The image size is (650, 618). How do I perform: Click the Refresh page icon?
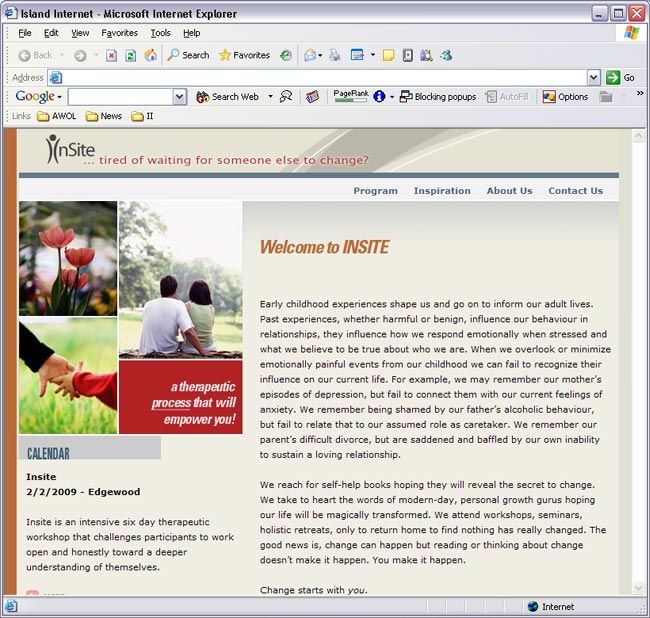(130, 55)
